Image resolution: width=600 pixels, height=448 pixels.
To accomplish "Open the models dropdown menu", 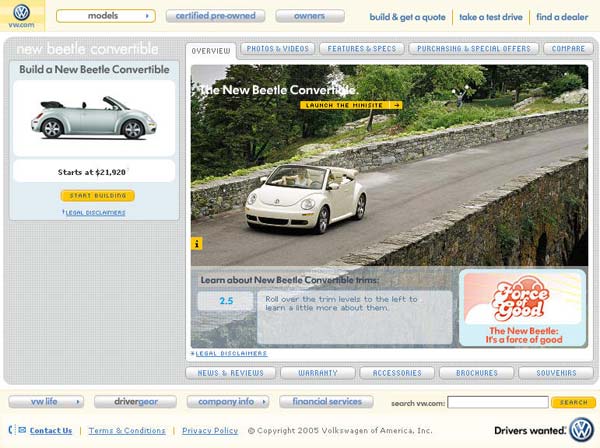I will (106, 16).
